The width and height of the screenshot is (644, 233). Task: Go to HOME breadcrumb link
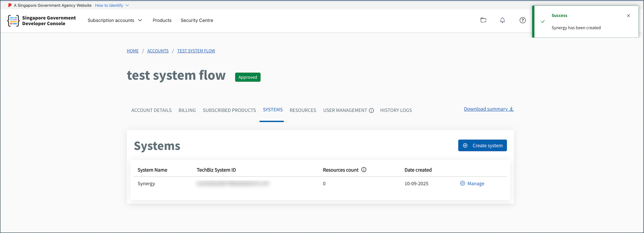pyautogui.click(x=132, y=51)
